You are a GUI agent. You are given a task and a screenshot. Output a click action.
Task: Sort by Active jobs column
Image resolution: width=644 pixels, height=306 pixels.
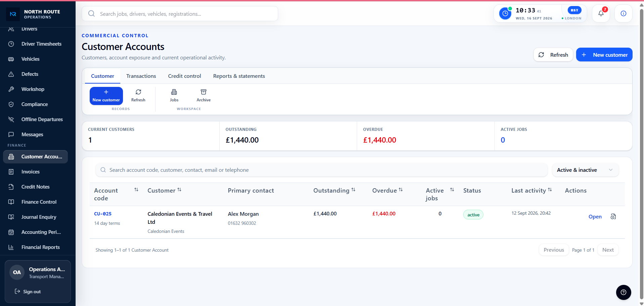pyautogui.click(x=452, y=190)
